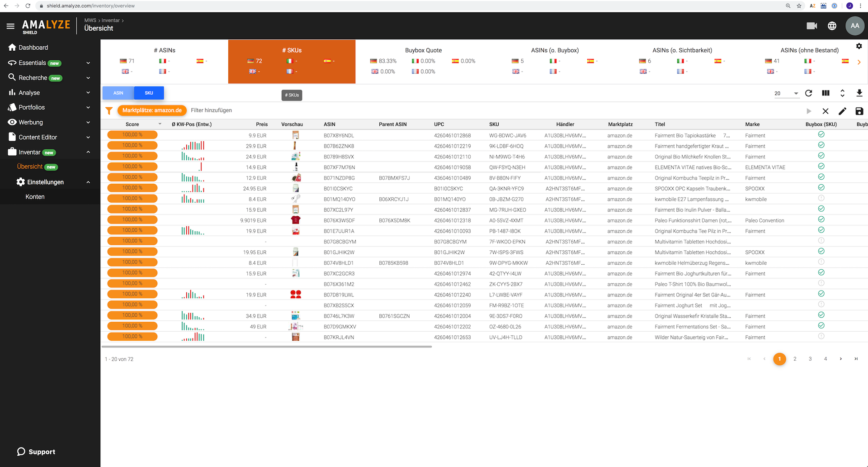Expand the Essentials sidebar section
This screenshot has height=467, width=868.
pos(88,63)
